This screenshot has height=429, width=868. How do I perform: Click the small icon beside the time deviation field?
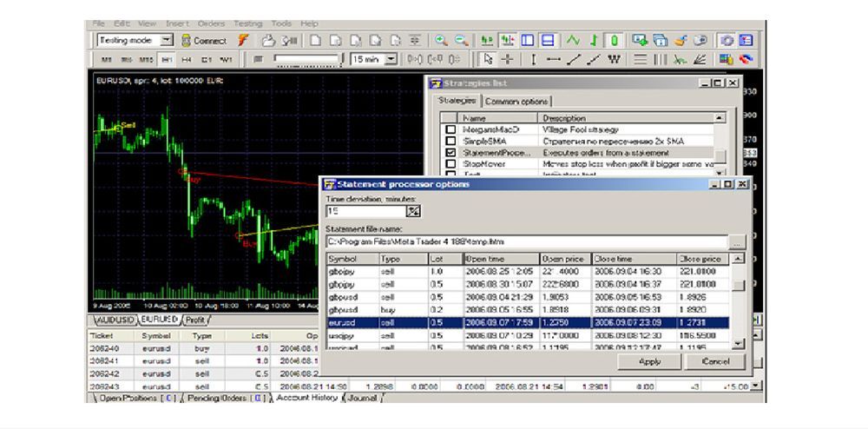(x=413, y=211)
